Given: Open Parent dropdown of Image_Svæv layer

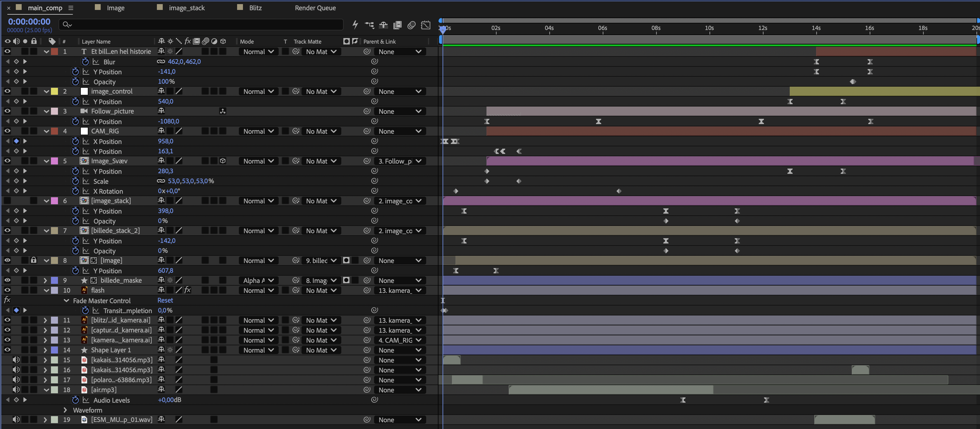Looking at the screenshot, I should coord(400,161).
